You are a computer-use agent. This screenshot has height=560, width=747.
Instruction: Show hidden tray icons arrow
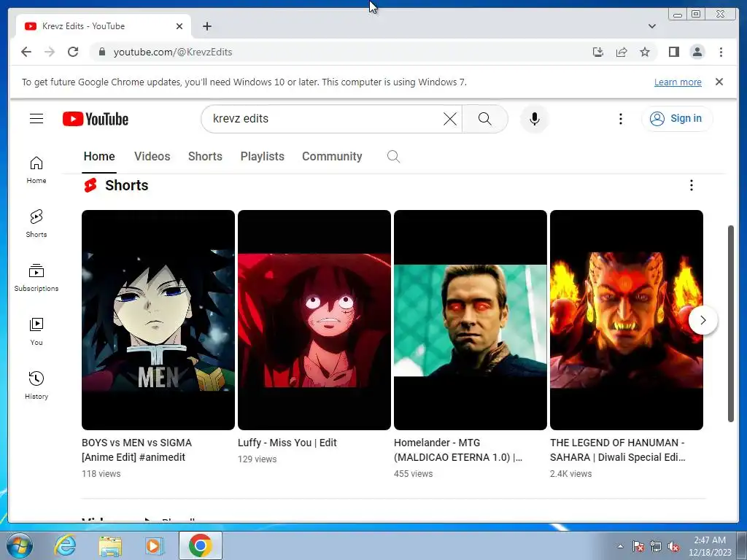point(620,546)
